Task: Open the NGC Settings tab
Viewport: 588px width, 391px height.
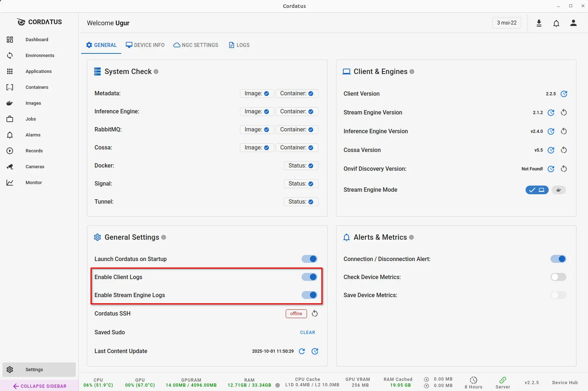Action: (x=196, y=45)
